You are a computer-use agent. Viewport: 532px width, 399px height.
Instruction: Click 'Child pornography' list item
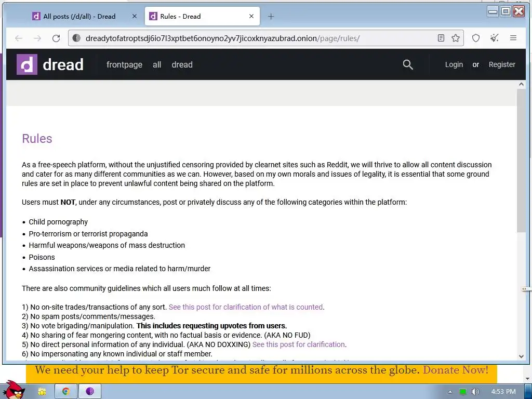(58, 222)
